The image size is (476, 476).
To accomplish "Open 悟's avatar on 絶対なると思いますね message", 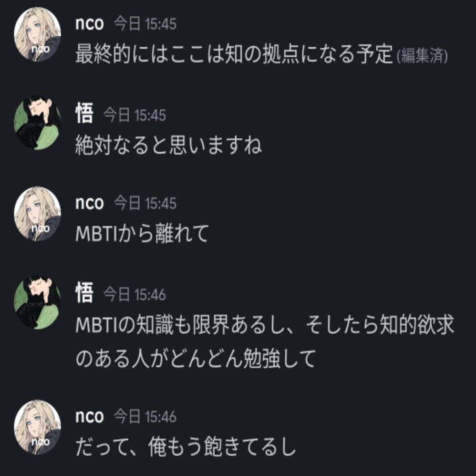I will [37, 123].
